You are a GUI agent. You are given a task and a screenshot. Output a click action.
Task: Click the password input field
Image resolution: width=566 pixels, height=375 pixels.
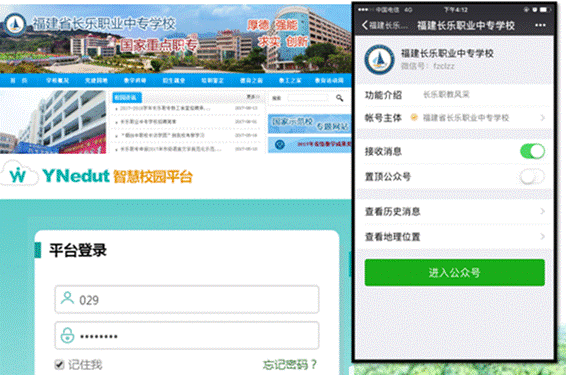click(187, 335)
